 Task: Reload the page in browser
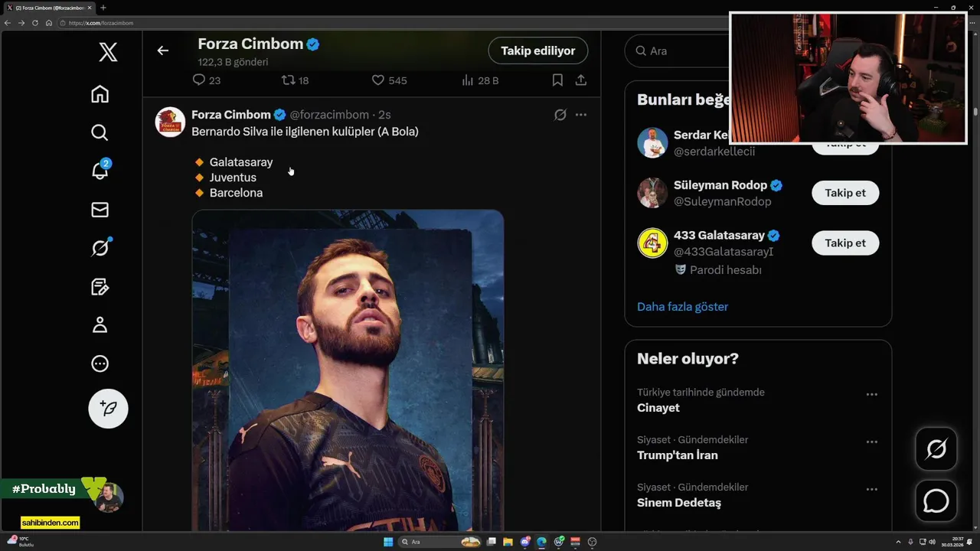click(34, 23)
